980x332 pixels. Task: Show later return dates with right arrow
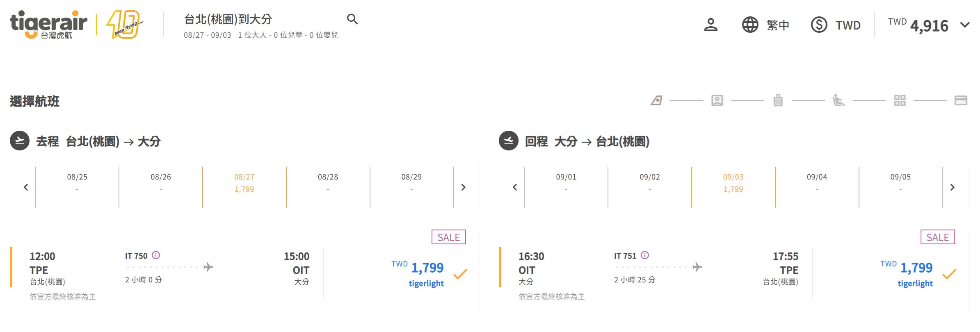[x=953, y=187]
